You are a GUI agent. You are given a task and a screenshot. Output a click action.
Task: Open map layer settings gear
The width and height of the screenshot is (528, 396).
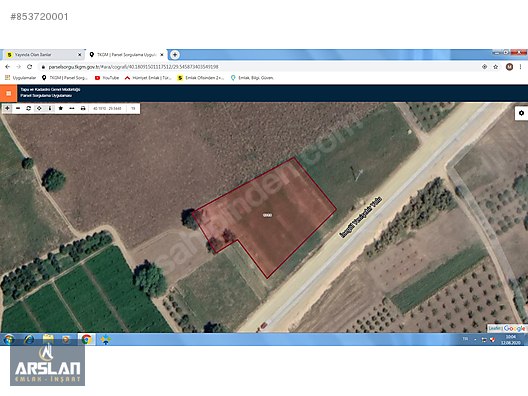click(x=521, y=113)
